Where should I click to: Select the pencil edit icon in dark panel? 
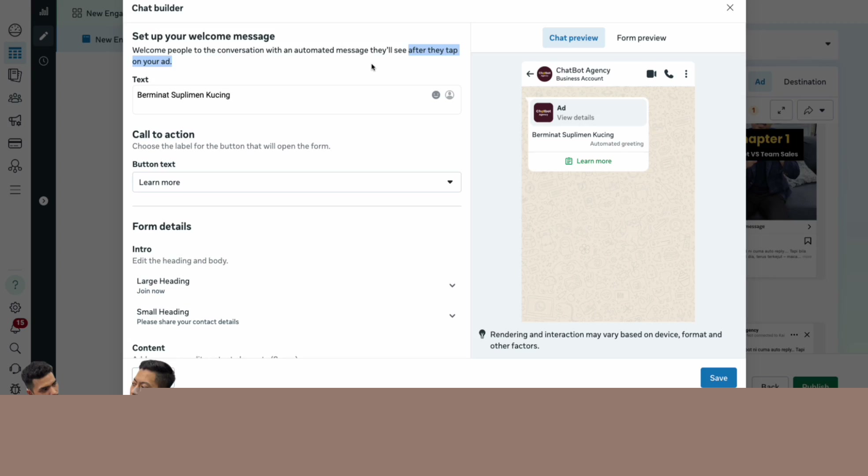(43, 36)
